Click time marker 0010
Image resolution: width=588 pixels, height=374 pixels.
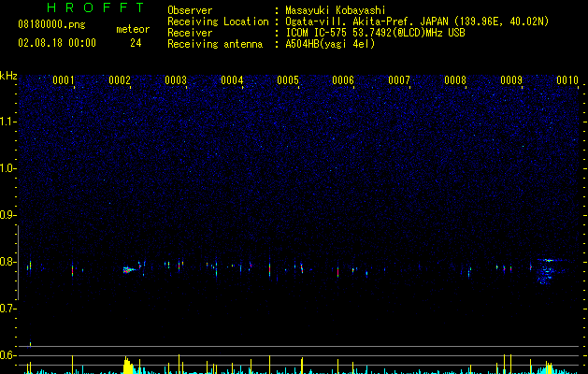(x=567, y=80)
